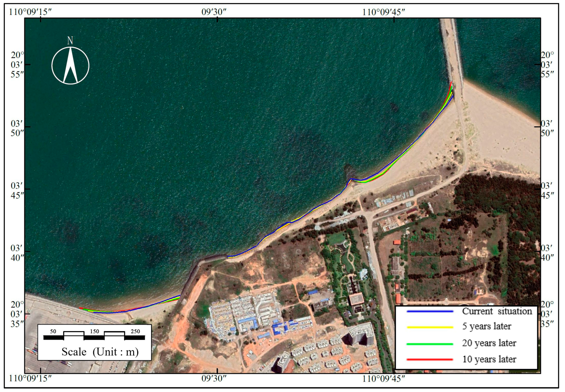565x392 pixels.
Task: Click the '20 years later' legend label
Action: point(489,343)
